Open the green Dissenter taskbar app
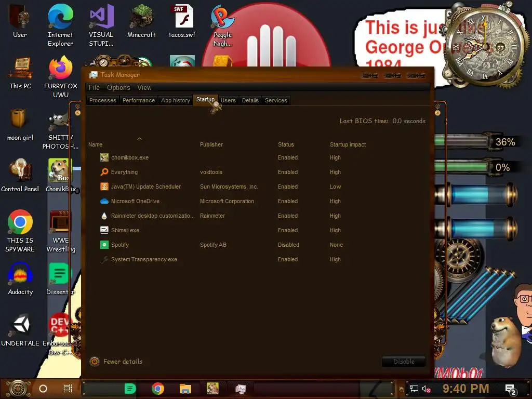Image resolution: width=532 pixels, height=399 pixels. (x=130, y=389)
